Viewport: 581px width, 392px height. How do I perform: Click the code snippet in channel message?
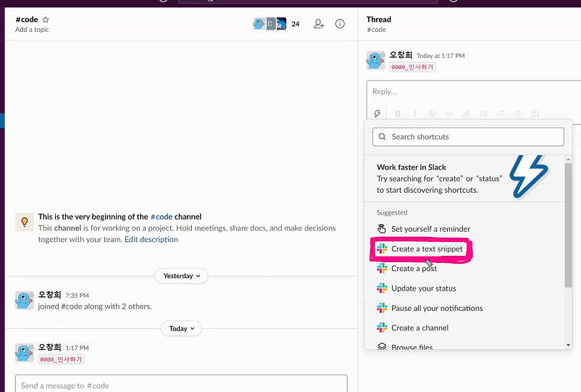61,359
